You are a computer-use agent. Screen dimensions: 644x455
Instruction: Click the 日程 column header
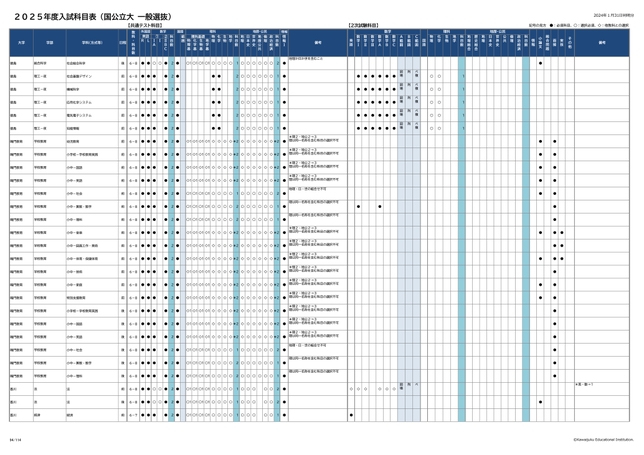(122, 43)
